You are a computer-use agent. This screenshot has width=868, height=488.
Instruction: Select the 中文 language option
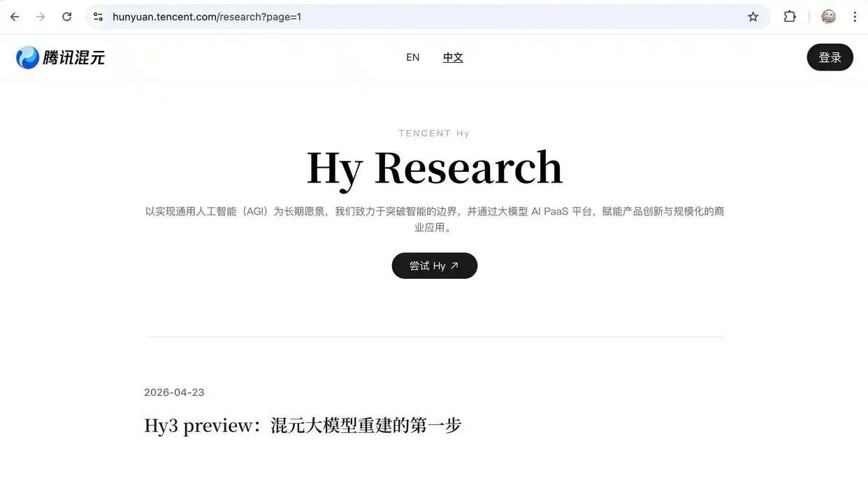[453, 57]
